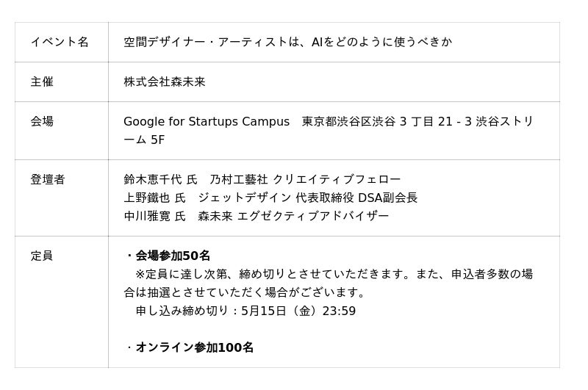
Task: Click the 主催 row label
Action: (x=42, y=82)
